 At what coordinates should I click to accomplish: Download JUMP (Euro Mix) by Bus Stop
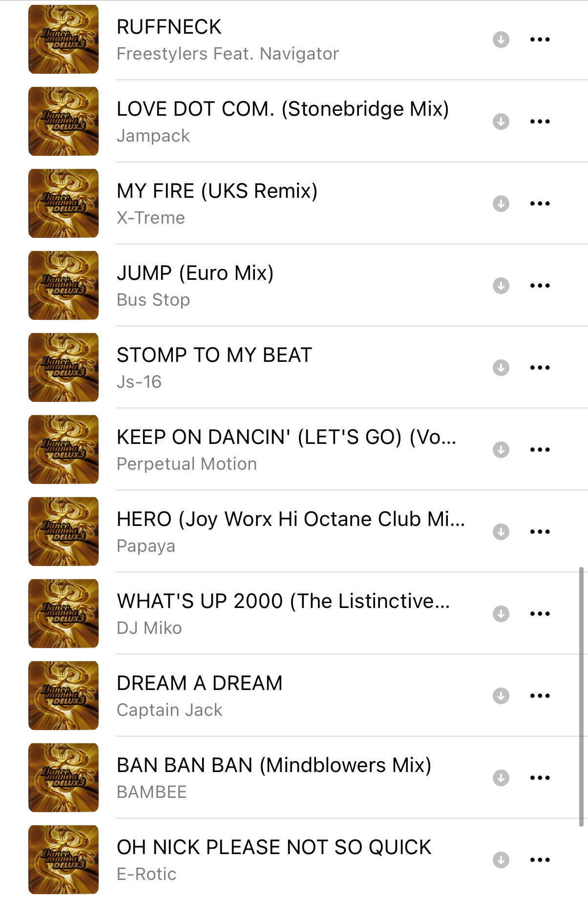(501, 285)
